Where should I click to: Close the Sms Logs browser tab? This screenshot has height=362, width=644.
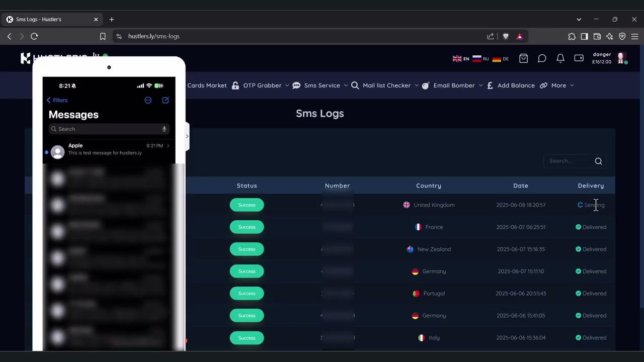[96, 19]
